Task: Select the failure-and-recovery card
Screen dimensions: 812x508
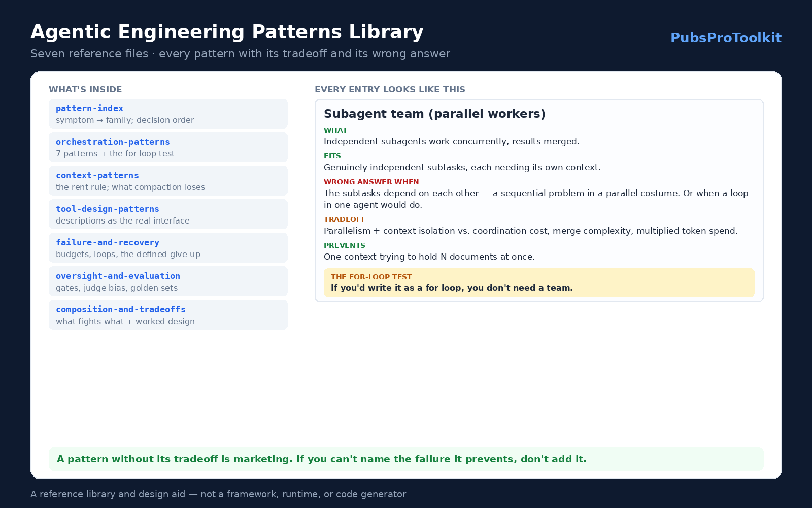Action: coord(168,247)
